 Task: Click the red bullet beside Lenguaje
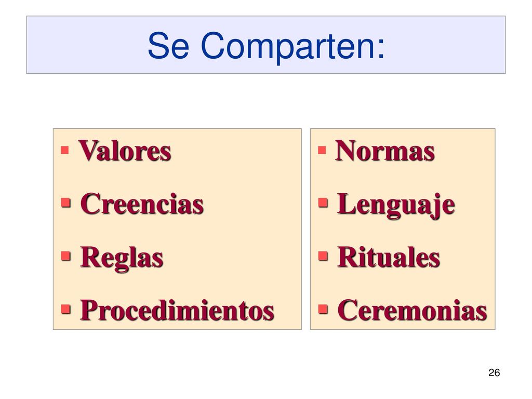click(x=323, y=203)
